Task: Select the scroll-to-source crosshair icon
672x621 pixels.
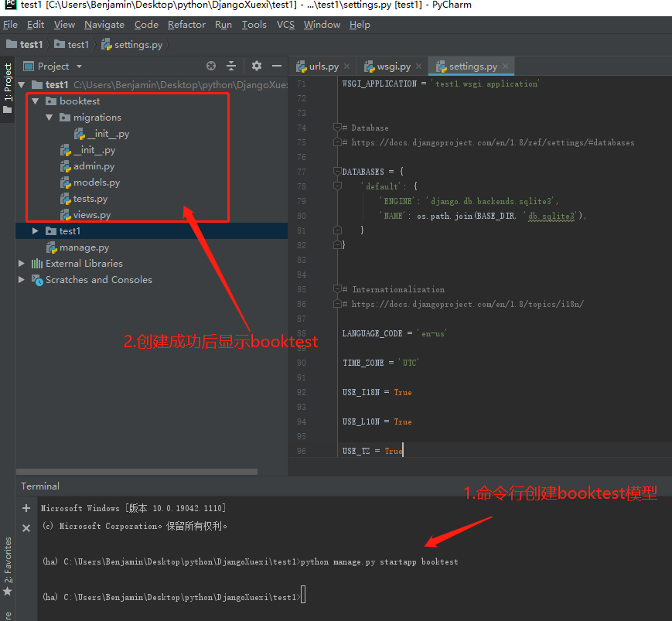Action: point(210,66)
